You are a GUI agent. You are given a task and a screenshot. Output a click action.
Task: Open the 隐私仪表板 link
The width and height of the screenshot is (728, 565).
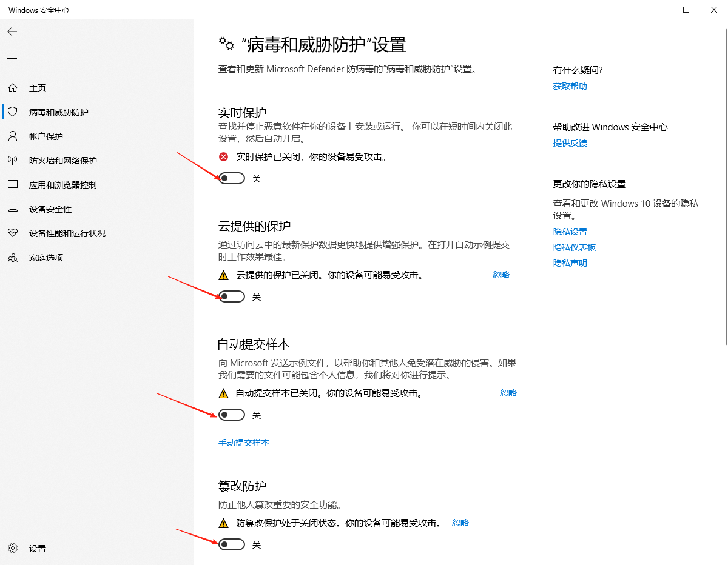(574, 247)
